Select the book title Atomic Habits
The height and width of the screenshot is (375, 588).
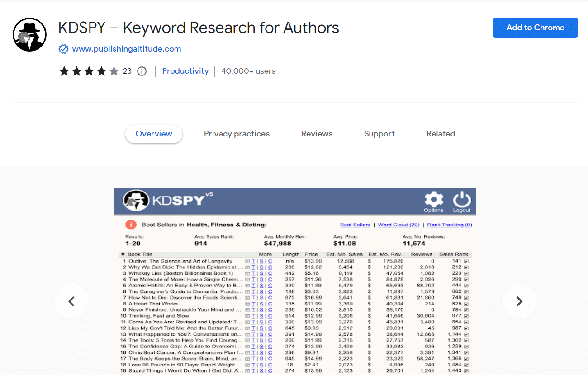pos(186,286)
